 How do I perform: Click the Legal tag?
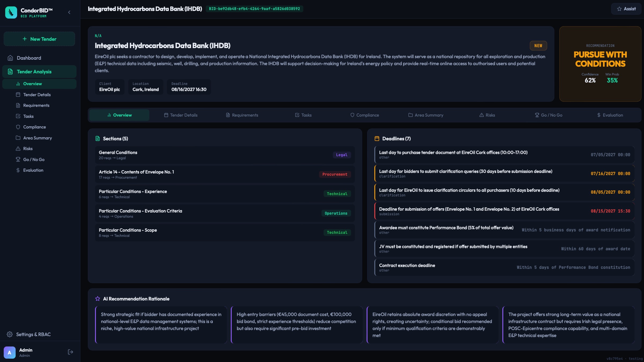[342, 155]
